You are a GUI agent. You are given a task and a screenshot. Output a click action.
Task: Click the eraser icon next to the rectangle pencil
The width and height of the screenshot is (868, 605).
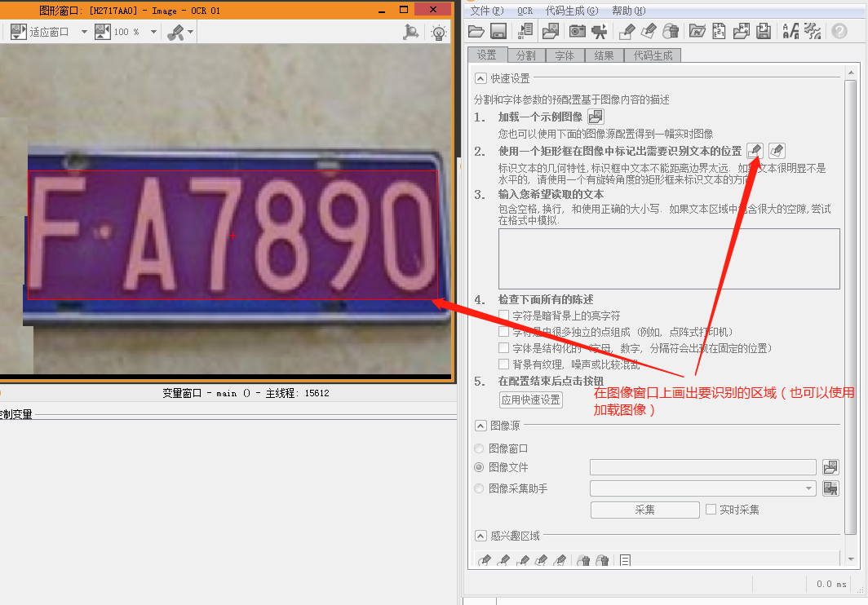click(777, 151)
